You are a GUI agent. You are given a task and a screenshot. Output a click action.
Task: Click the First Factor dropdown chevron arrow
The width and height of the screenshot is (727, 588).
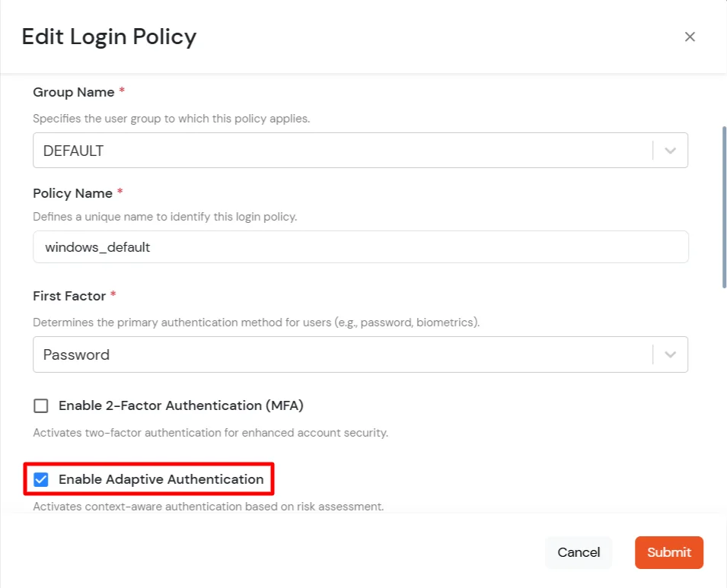[x=670, y=354]
